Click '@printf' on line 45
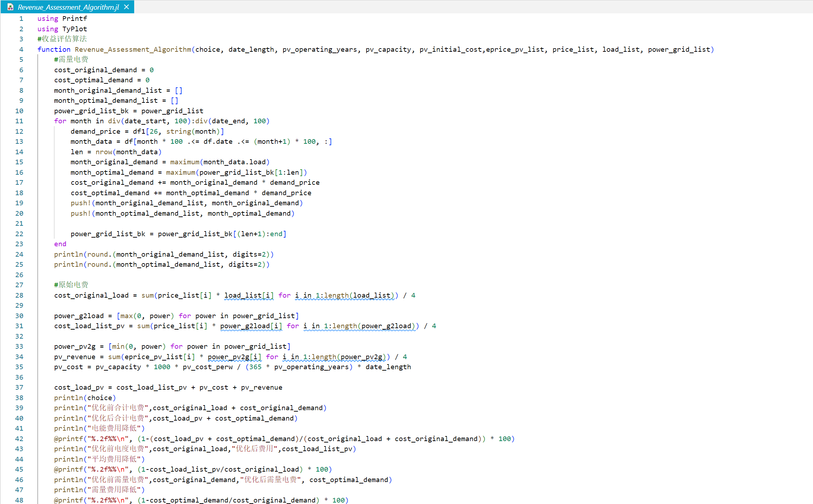 [x=68, y=469]
